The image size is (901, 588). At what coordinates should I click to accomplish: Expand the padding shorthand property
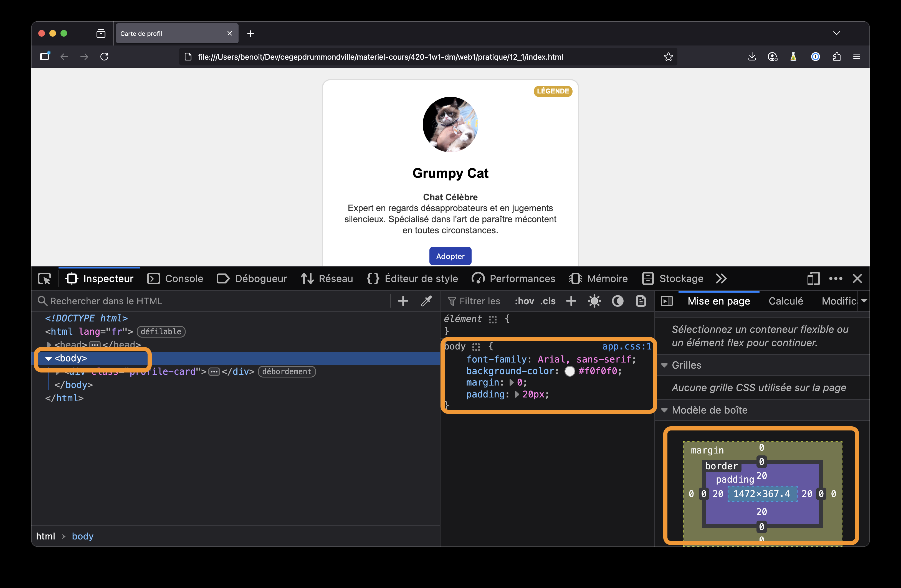click(517, 394)
